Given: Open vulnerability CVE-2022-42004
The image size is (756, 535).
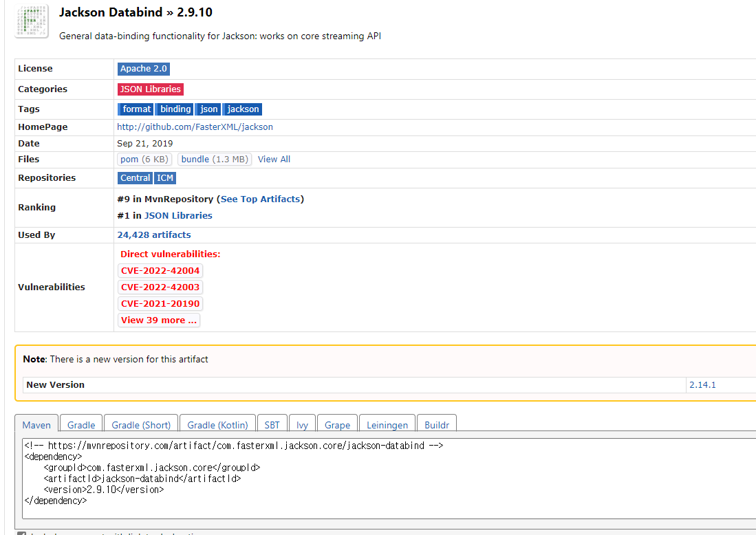Looking at the screenshot, I should click(160, 271).
